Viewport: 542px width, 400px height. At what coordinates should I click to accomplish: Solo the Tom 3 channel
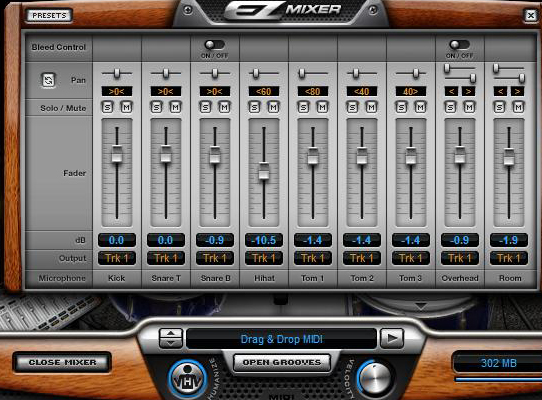point(402,108)
